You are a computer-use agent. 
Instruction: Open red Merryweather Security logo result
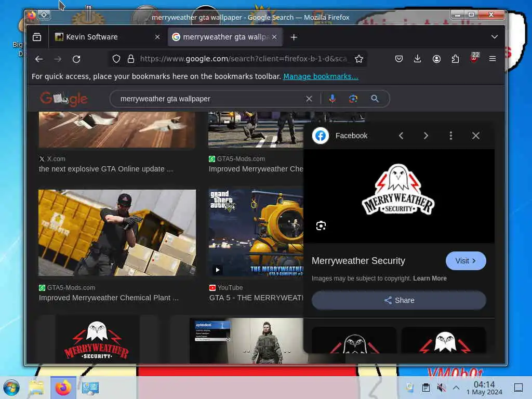click(97, 340)
